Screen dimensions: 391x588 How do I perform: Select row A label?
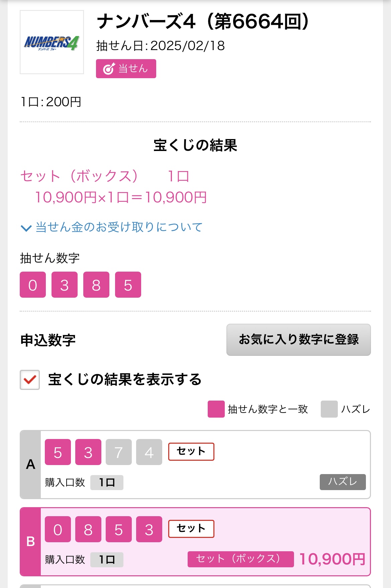(x=30, y=465)
